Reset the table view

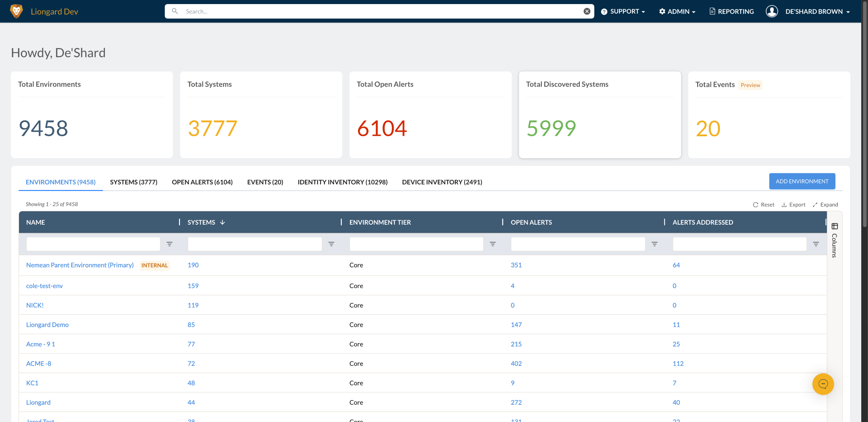click(764, 205)
